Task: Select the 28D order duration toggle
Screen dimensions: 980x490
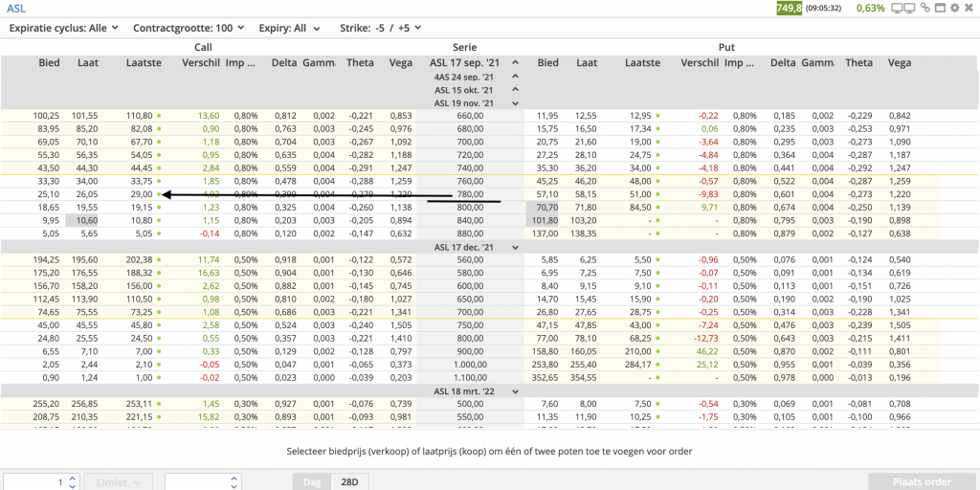Action: [x=350, y=481]
